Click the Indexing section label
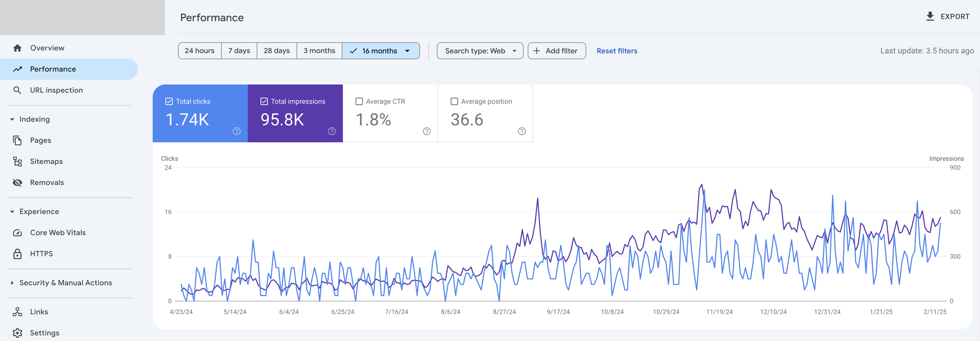 coord(34,119)
